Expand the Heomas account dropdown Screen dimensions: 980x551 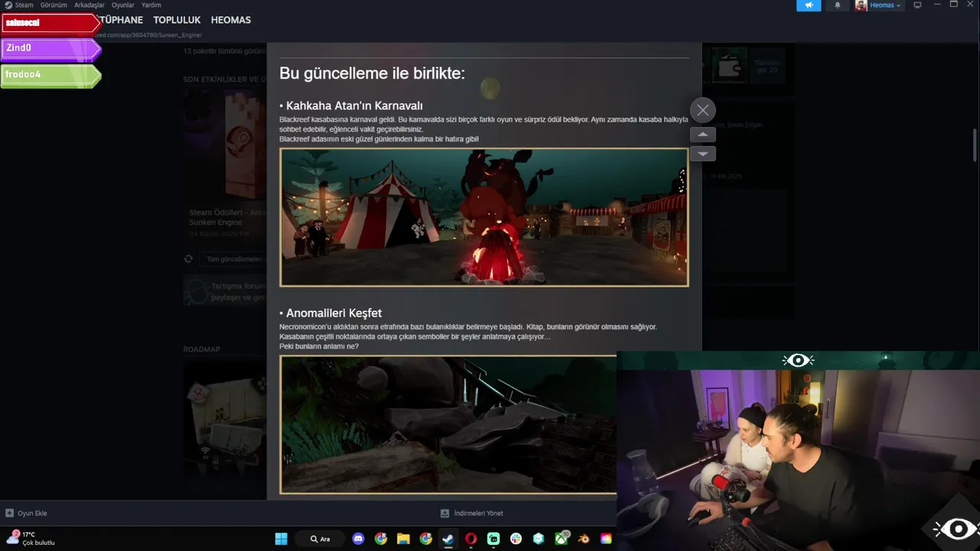[885, 5]
